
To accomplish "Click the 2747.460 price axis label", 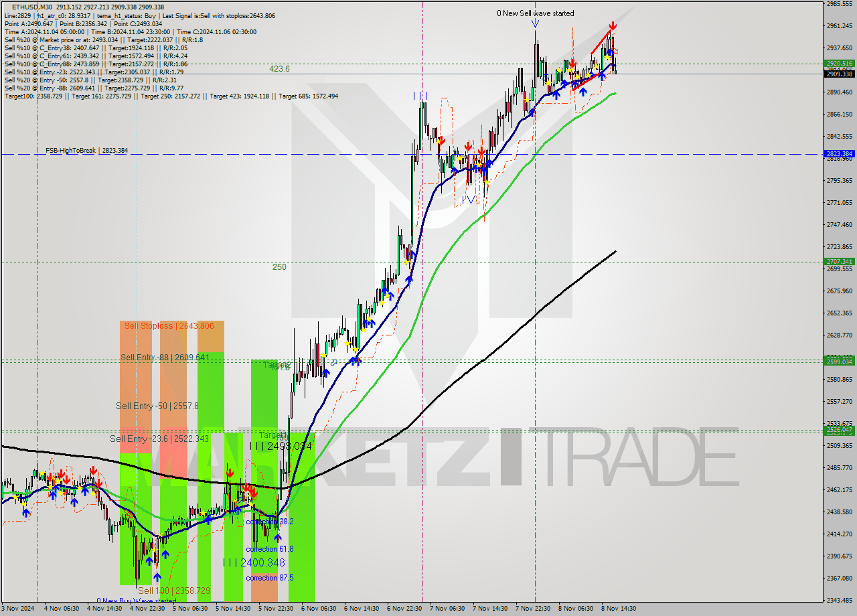I will point(840,225).
